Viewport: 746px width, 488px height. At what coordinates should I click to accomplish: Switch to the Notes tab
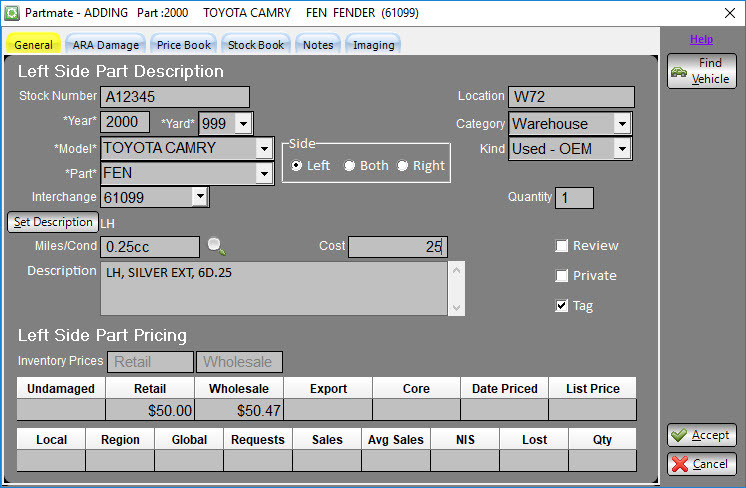pos(318,45)
